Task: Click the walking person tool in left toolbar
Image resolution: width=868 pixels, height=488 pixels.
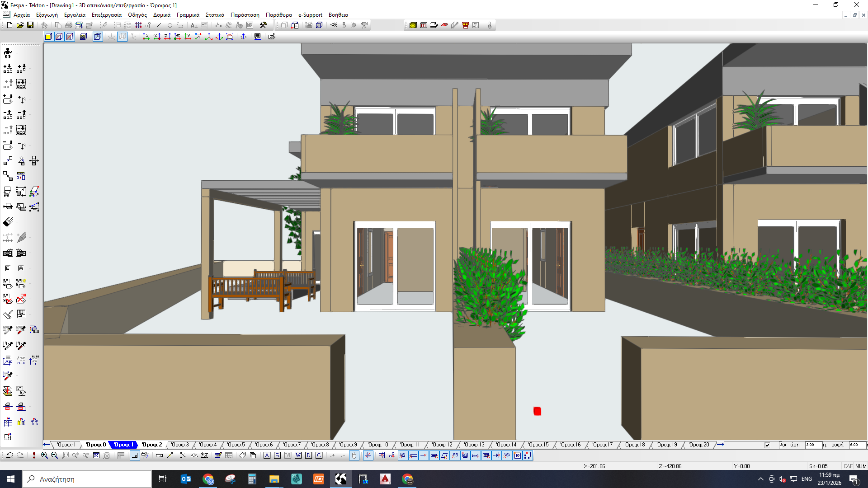Action: coord(8,53)
